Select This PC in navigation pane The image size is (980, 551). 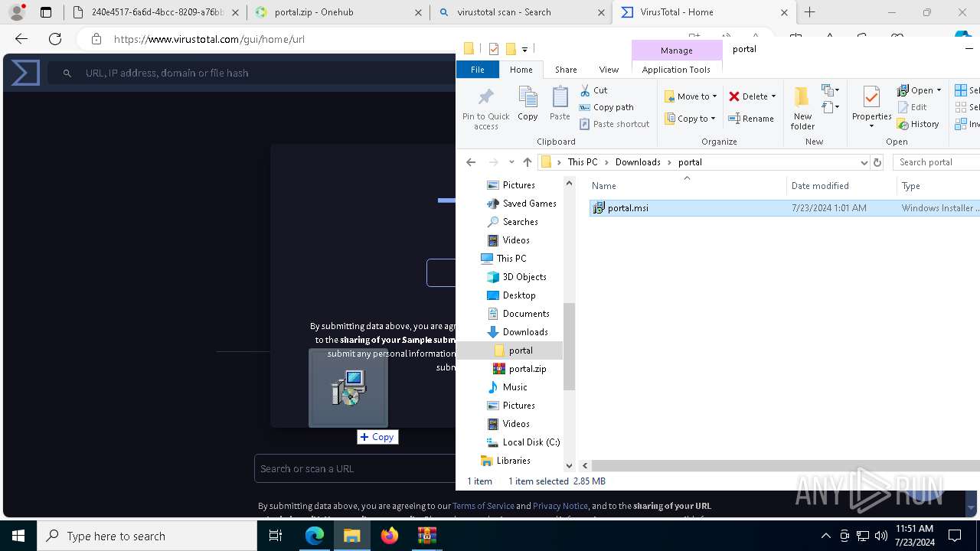click(x=511, y=259)
